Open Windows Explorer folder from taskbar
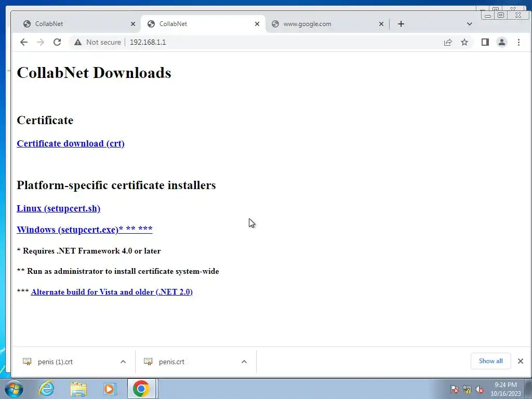532x399 pixels. 78,389
